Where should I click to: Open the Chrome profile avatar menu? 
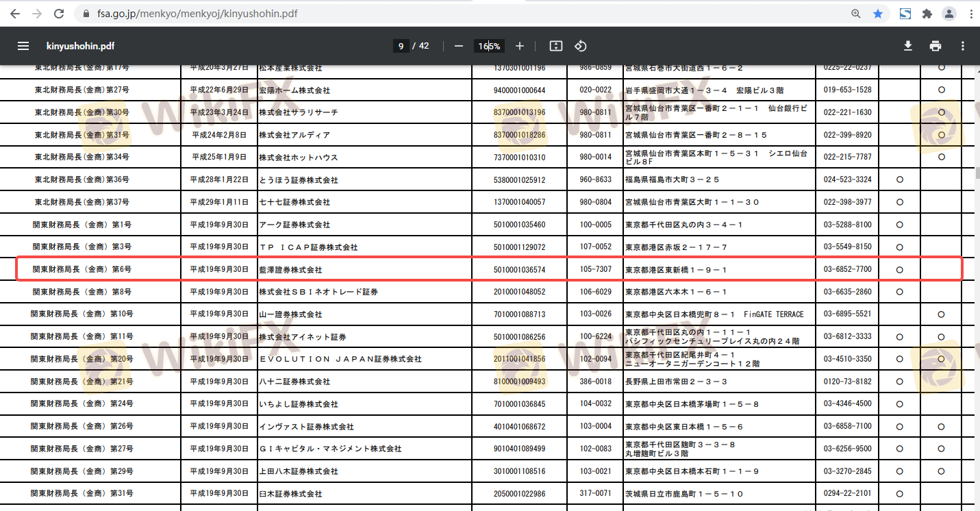click(949, 14)
